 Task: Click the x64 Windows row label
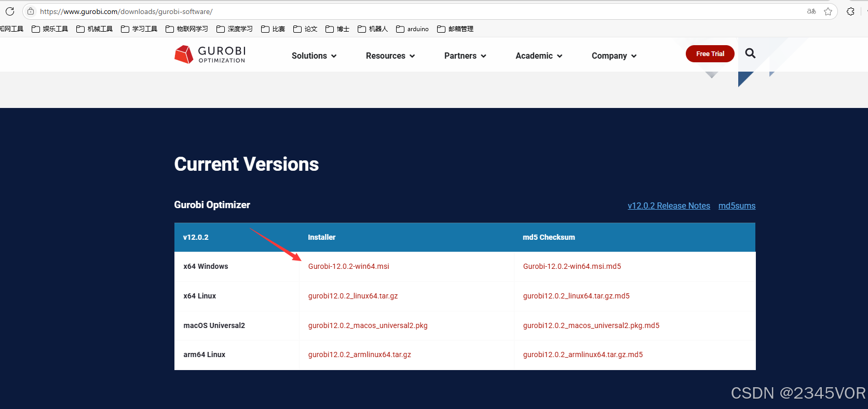(206, 266)
